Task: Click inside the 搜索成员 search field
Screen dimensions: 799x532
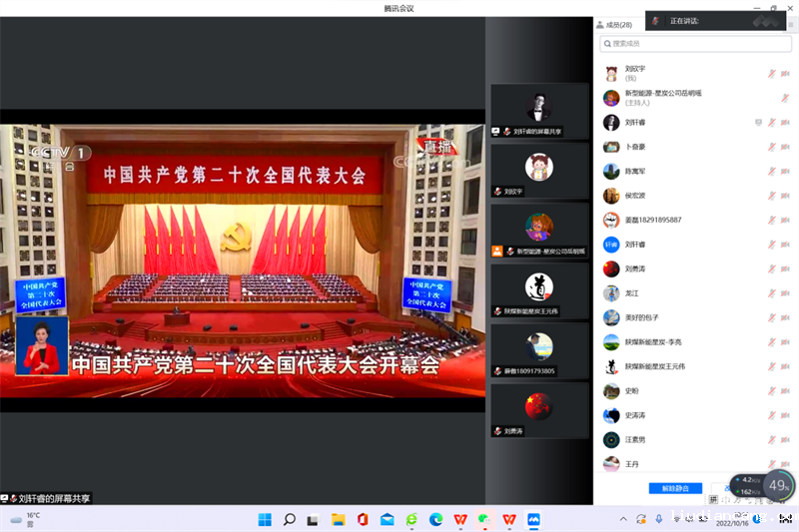Action: [689, 44]
